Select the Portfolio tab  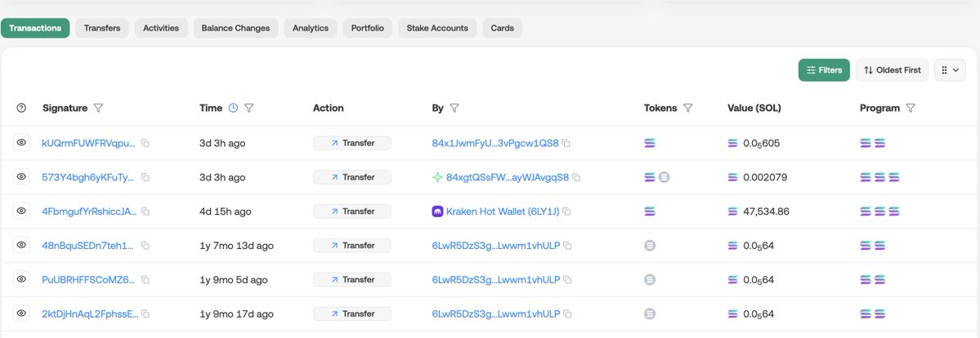(x=368, y=28)
